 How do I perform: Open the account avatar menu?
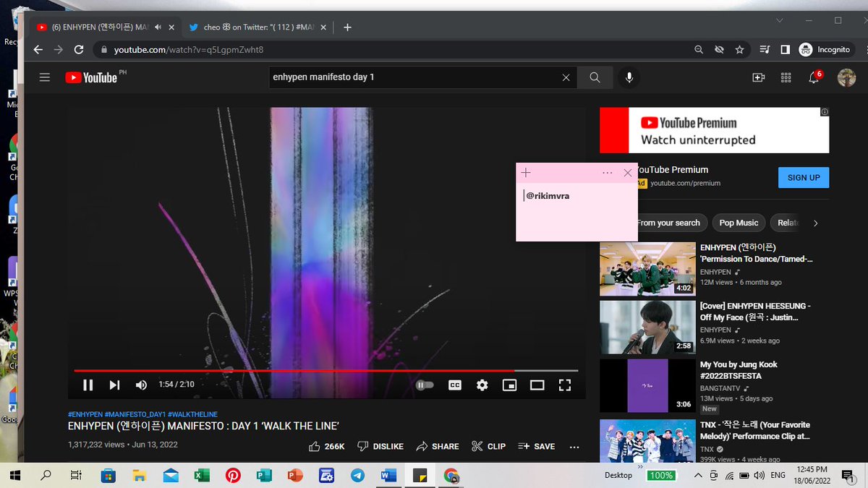(846, 77)
